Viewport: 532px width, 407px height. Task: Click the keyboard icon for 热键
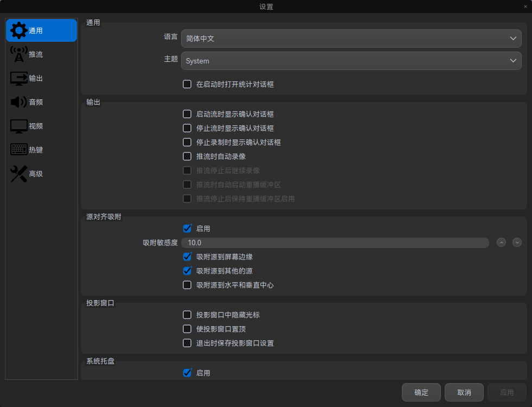18,150
